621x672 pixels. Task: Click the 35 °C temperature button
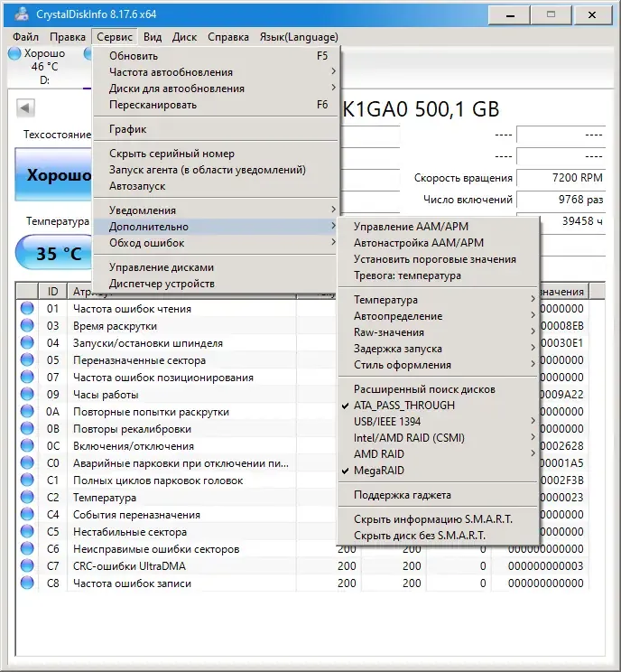(54, 253)
